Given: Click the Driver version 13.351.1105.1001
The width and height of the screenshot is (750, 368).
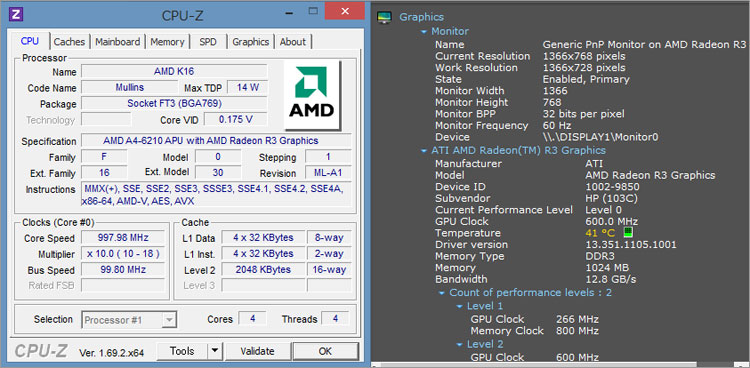Looking at the screenshot, I should (631, 245).
